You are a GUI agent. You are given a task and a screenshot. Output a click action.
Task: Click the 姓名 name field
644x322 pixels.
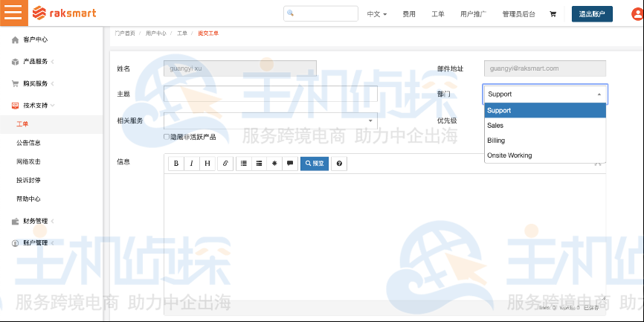point(240,68)
